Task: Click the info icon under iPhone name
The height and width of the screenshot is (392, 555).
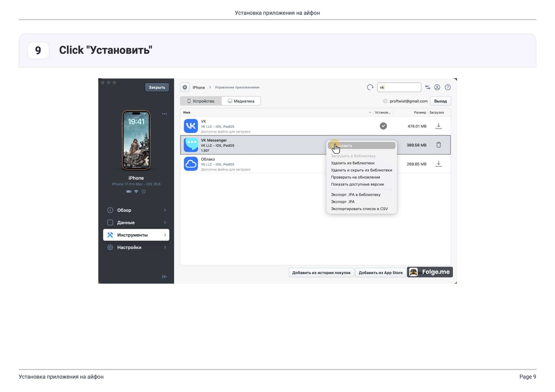Action: [x=144, y=191]
